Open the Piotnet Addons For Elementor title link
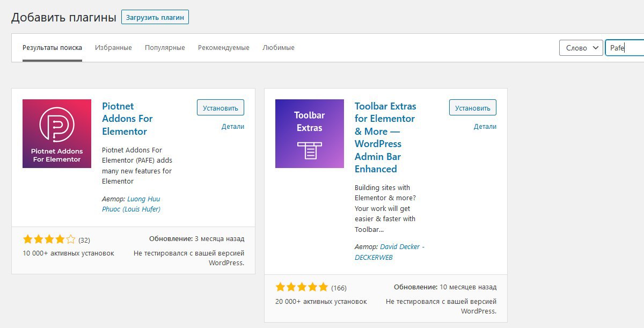Image resolution: width=644 pixels, height=328 pixels. [x=127, y=119]
